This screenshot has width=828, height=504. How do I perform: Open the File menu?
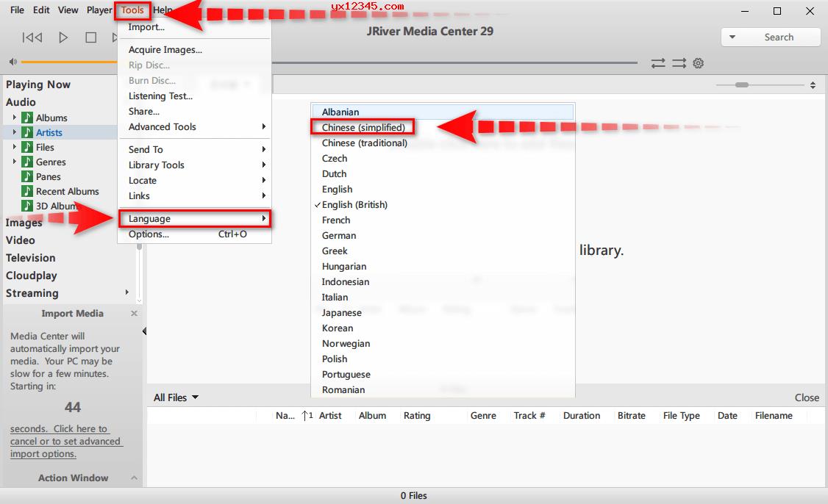(x=17, y=10)
